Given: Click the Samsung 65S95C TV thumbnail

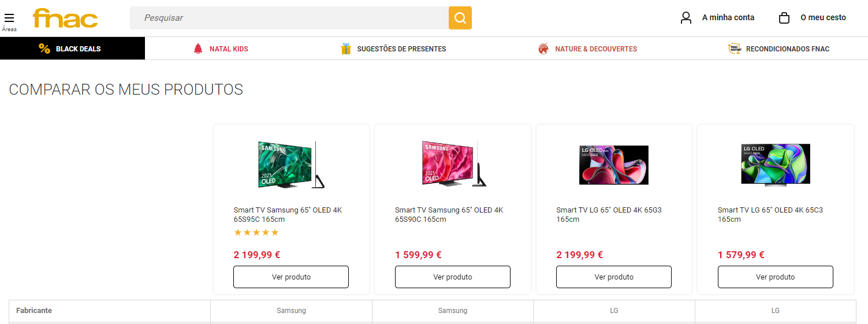Looking at the screenshot, I should (291, 165).
